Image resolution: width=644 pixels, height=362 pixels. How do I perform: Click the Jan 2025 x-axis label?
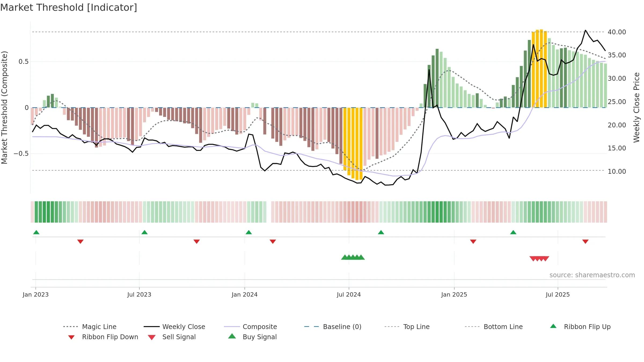coord(454,295)
